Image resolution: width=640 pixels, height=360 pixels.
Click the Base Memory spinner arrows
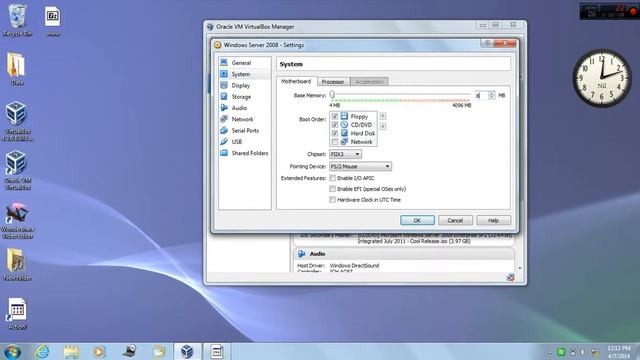[492, 95]
